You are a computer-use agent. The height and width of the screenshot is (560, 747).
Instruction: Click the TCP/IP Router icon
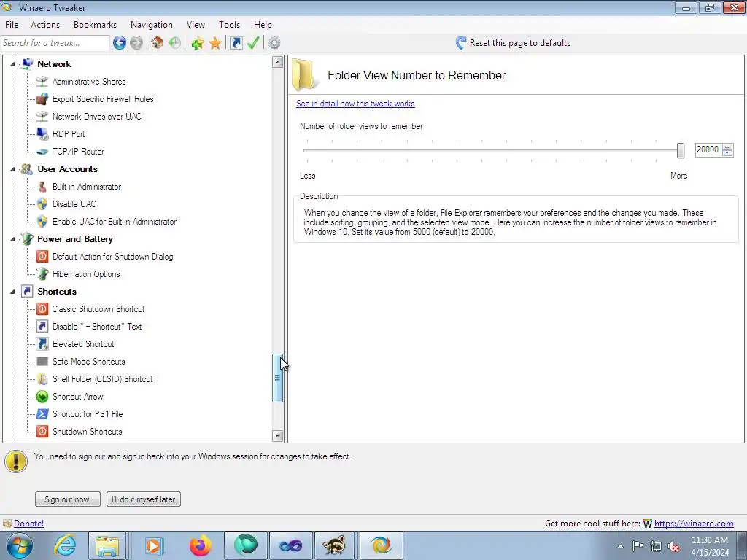click(x=42, y=152)
